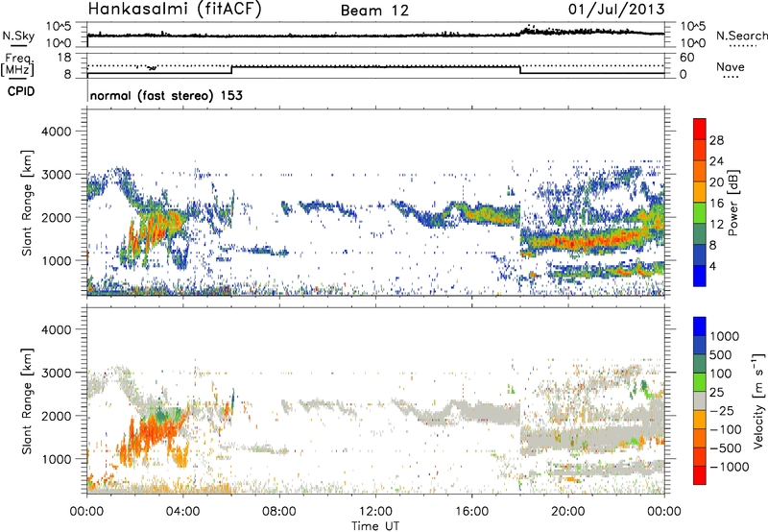Click the 'Power [dB]' colorbar label
This screenshot has width=768, height=532.
[732, 203]
